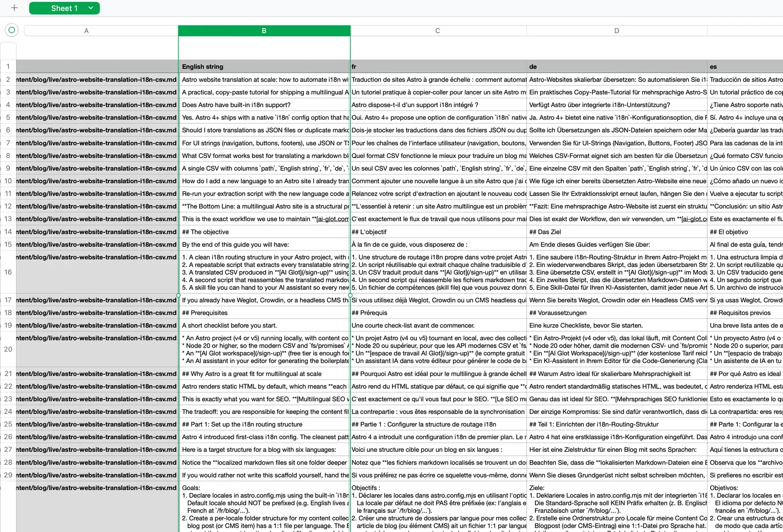Select column B header
Screen dimensions: 783x532
click(264, 31)
